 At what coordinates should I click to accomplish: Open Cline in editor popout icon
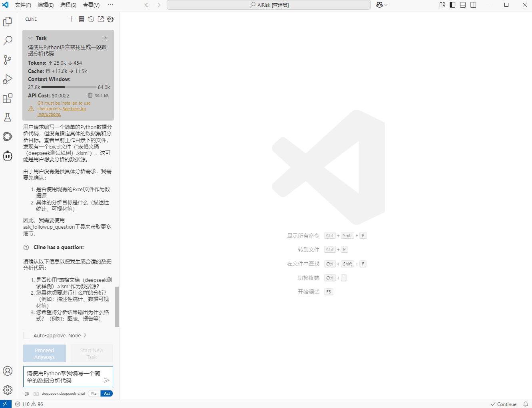[101, 19]
